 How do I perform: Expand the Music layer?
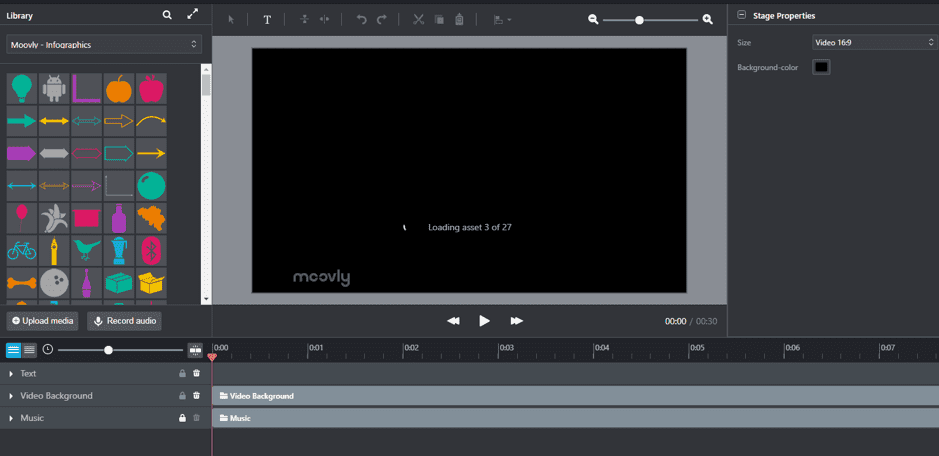(x=11, y=418)
